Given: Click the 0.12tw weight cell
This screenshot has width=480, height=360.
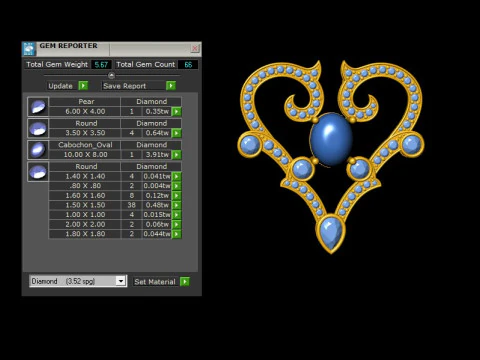Looking at the screenshot, I should click(157, 196).
